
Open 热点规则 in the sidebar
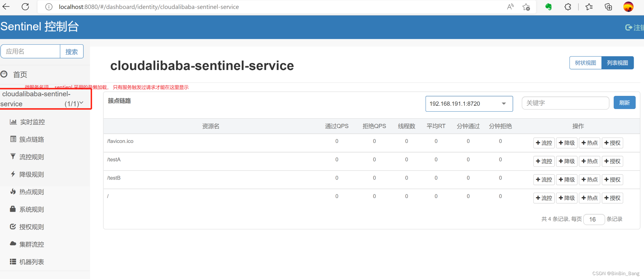(x=32, y=192)
